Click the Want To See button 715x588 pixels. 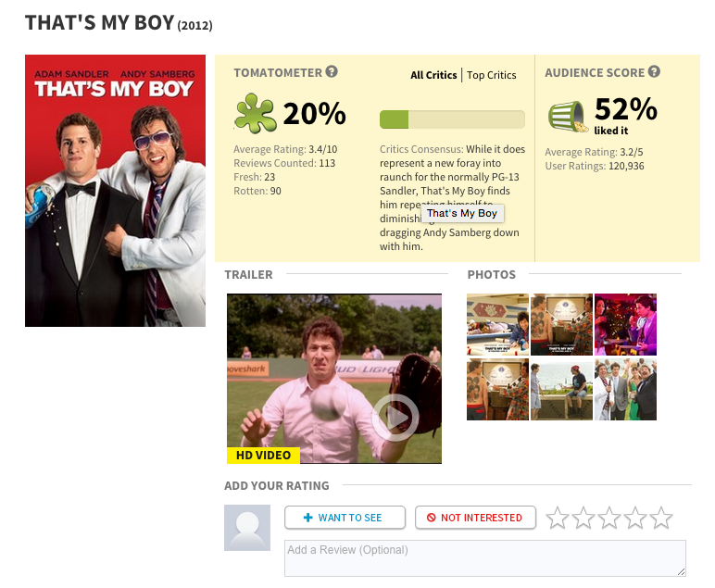pos(345,518)
